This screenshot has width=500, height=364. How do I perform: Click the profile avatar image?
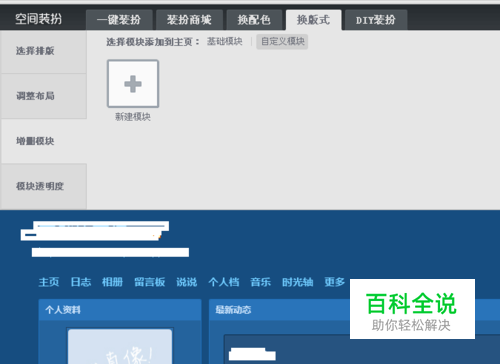point(120,346)
